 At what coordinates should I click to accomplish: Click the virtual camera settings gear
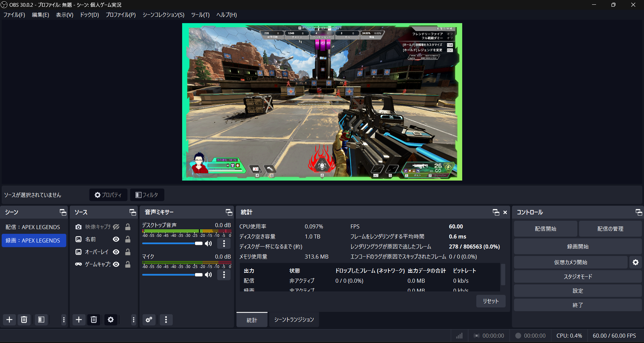[x=636, y=262]
